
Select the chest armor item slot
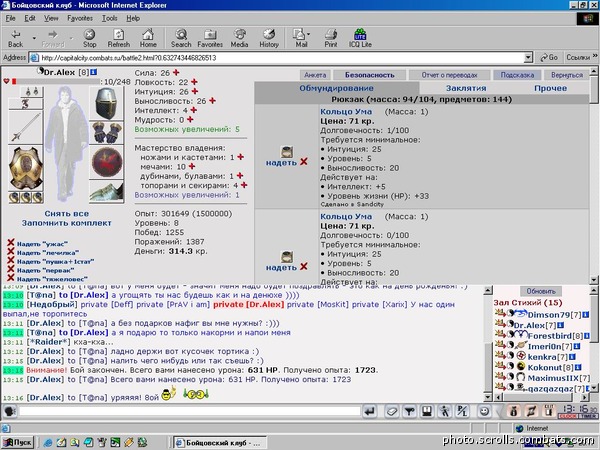26,168
